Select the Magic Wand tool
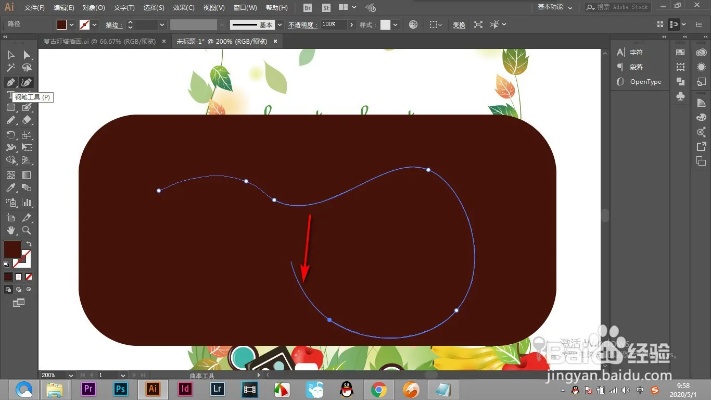Viewport: 711px width, 400px height. tap(11, 68)
